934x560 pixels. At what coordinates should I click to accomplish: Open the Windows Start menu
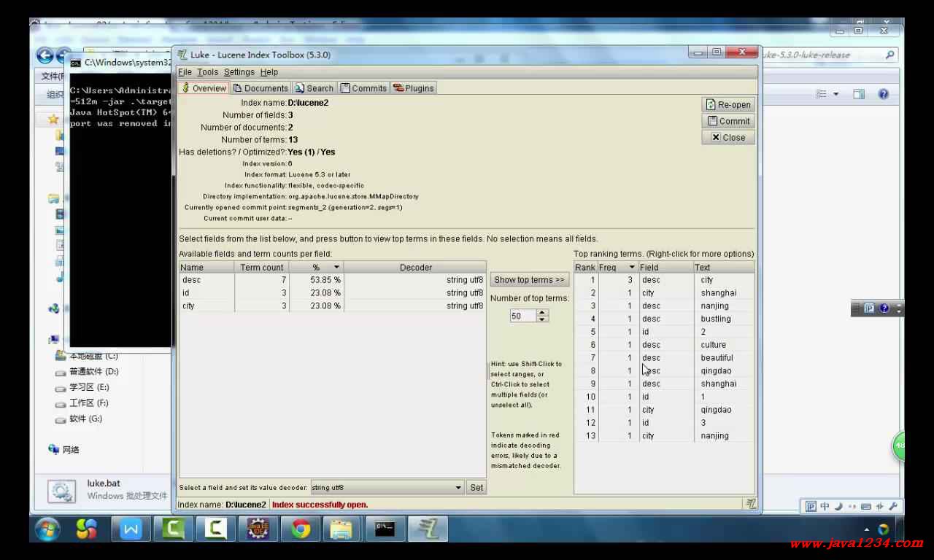[48, 529]
